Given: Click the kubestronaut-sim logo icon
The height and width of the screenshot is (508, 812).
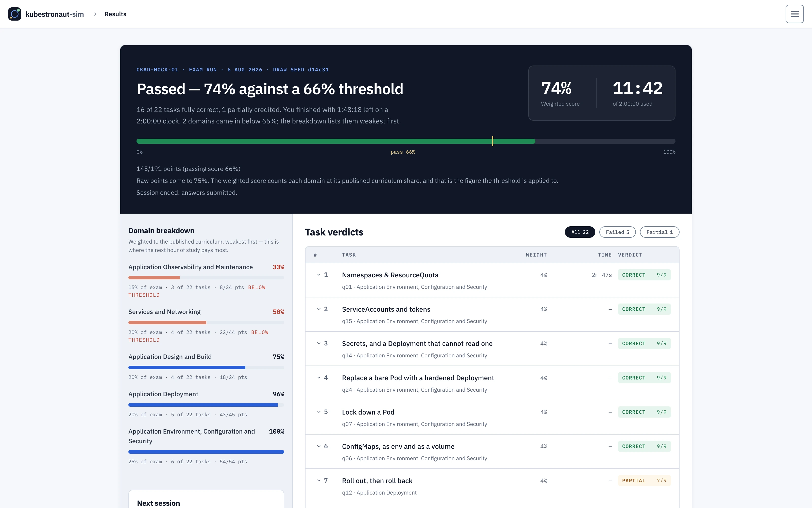Looking at the screenshot, I should 15,14.
